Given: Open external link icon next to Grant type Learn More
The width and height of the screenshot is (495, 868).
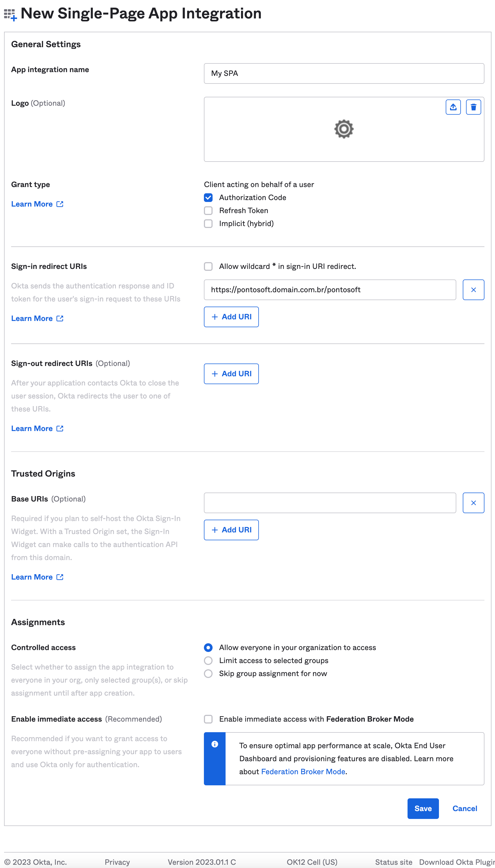Looking at the screenshot, I should (x=60, y=204).
